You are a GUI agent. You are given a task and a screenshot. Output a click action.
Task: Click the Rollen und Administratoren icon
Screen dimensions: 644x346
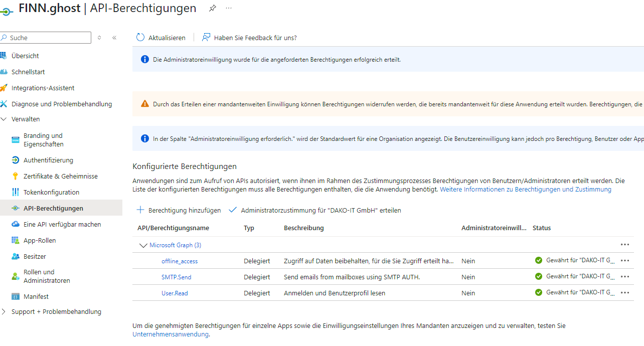[15, 276]
